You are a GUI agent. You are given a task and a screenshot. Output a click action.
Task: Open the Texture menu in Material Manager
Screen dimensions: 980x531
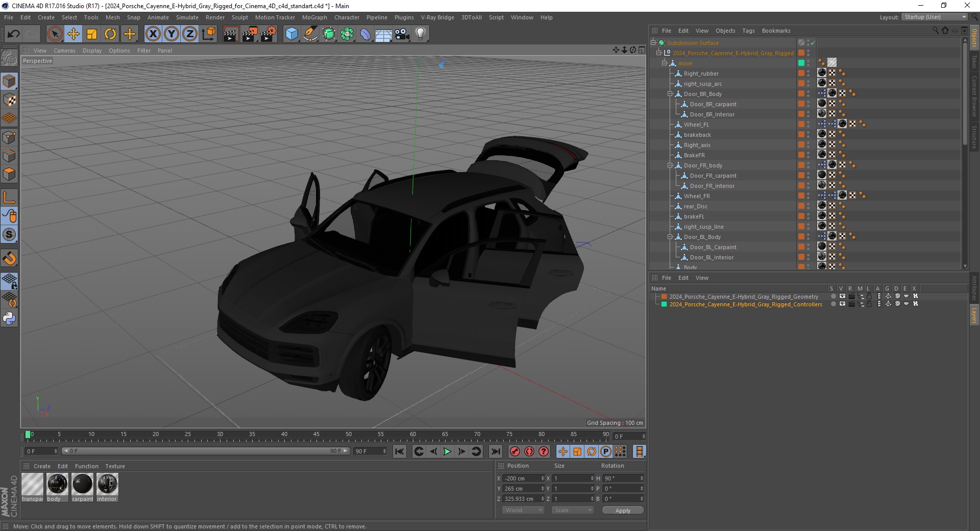coord(115,466)
